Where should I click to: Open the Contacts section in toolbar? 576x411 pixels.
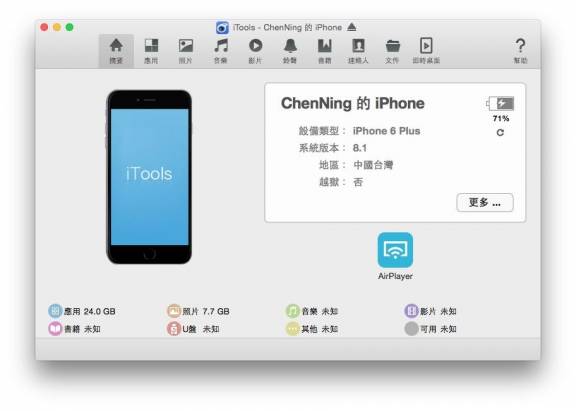(x=358, y=51)
